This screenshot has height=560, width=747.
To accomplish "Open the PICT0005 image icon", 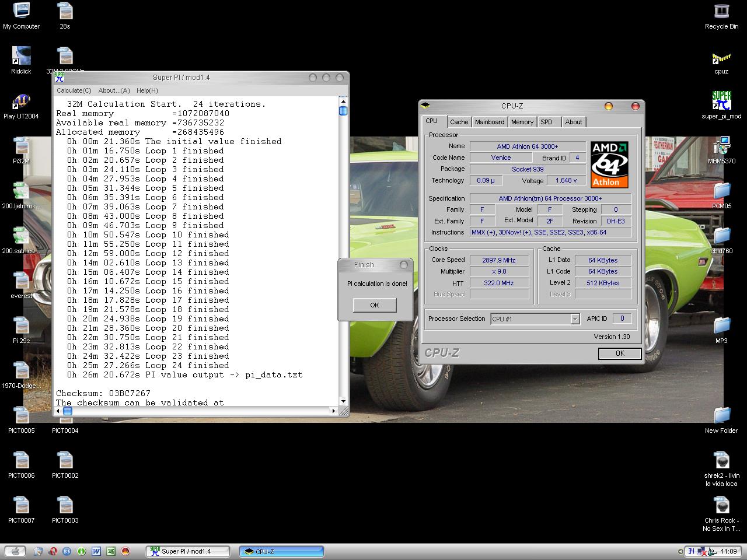I will [x=21, y=420].
